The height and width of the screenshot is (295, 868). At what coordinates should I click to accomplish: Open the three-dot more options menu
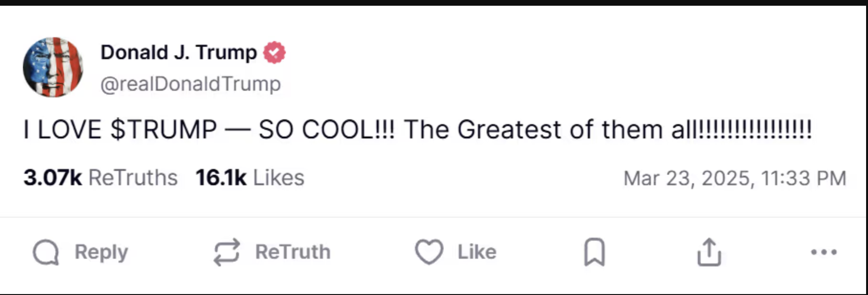824,252
